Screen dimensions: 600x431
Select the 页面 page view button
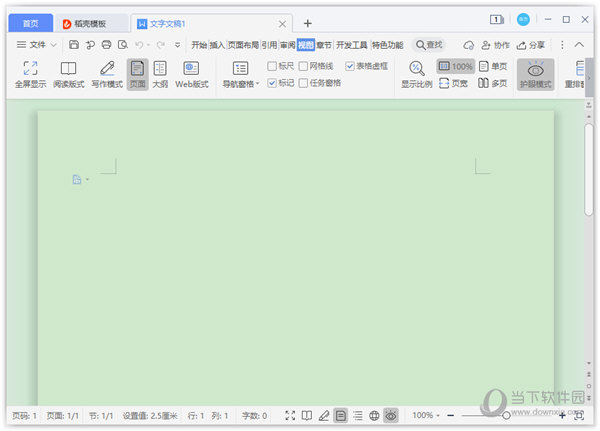137,75
